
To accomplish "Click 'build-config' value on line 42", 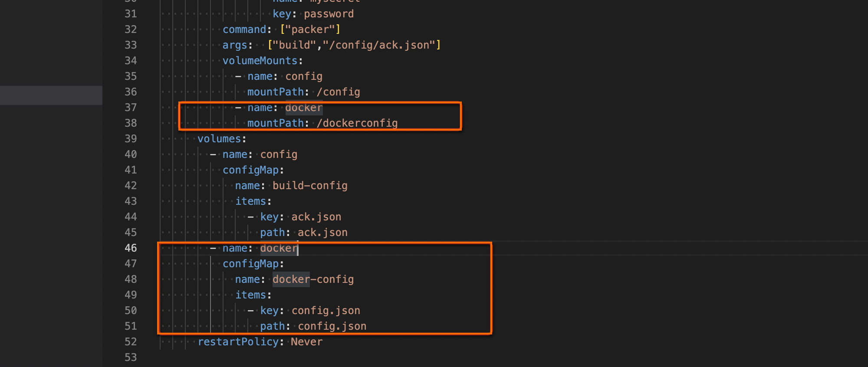I will 310,186.
